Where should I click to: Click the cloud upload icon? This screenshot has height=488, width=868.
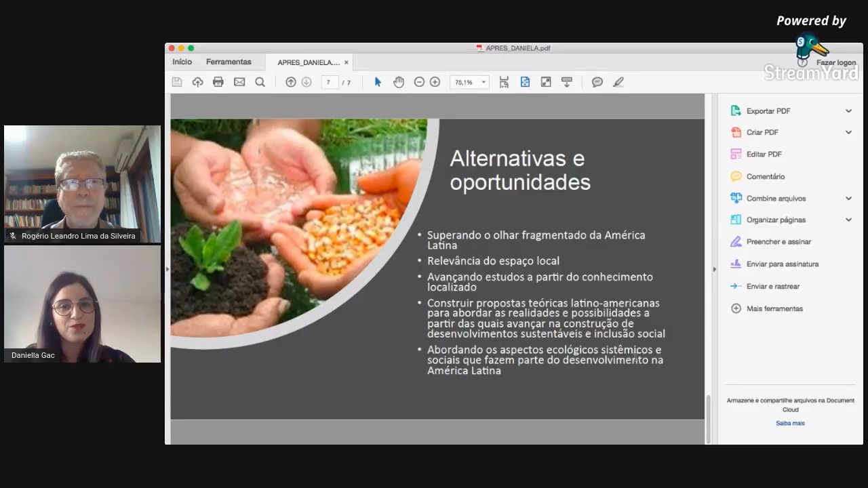coord(198,82)
